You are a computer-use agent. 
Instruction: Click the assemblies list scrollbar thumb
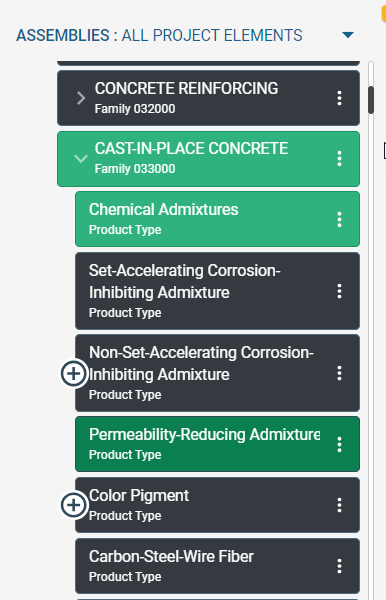(371, 100)
